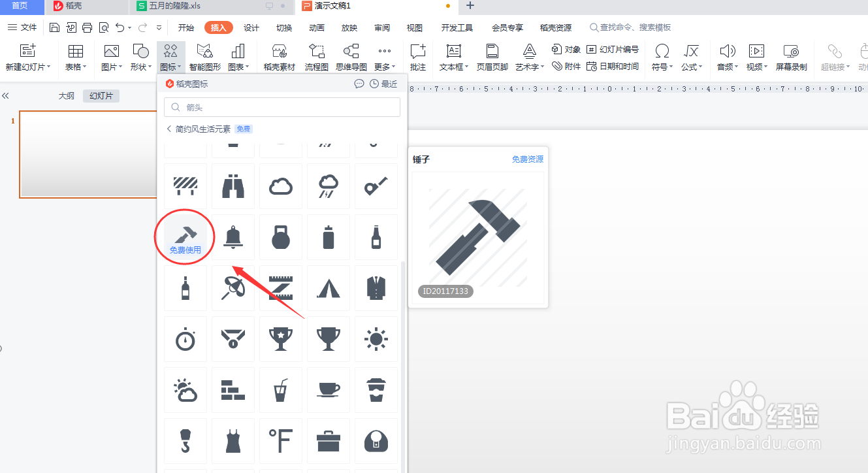Select the cloud icon
Viewport: 868px width, 473px height.
click(281, 186)
